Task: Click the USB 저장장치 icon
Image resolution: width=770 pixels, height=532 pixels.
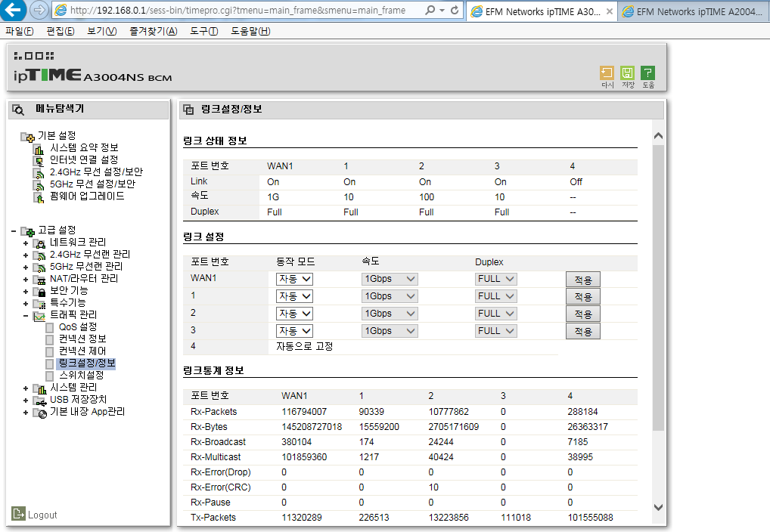Action: point(40,401)
